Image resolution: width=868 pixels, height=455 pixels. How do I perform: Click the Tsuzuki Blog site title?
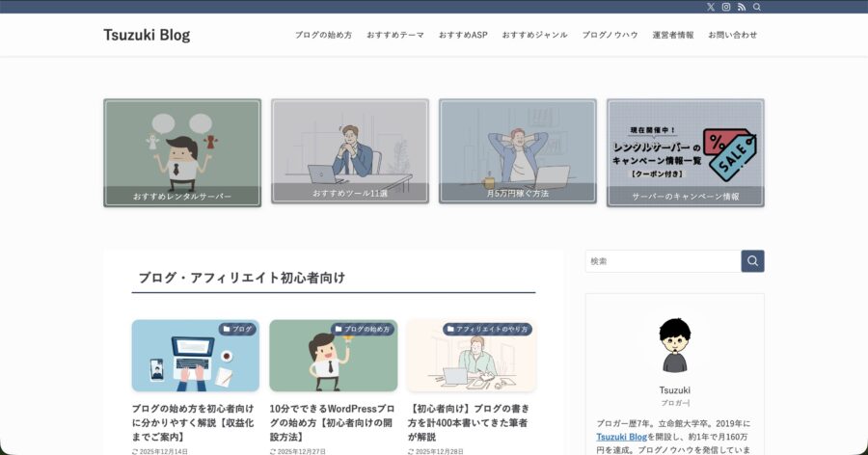tap(147, 35)
